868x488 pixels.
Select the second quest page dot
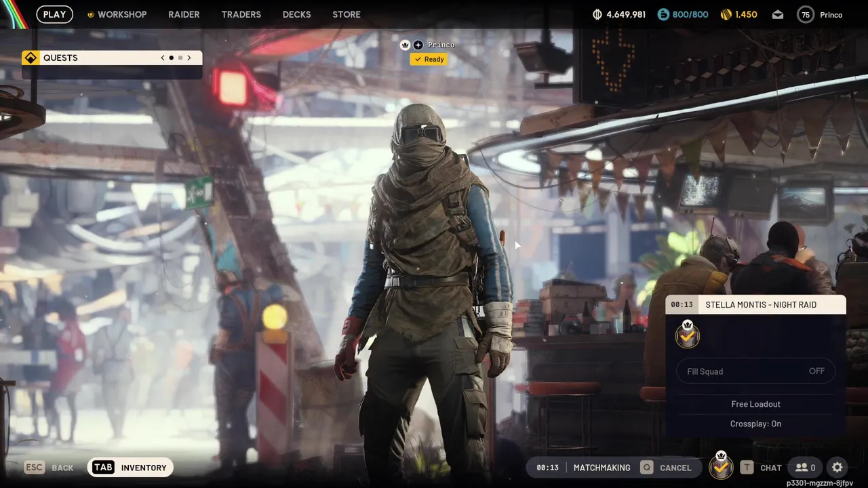coord(180,58)
